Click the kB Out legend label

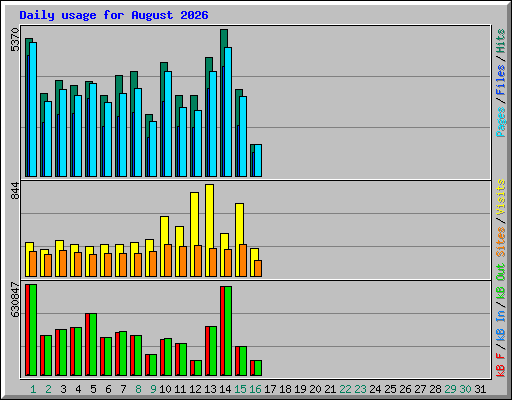[500, 282]
